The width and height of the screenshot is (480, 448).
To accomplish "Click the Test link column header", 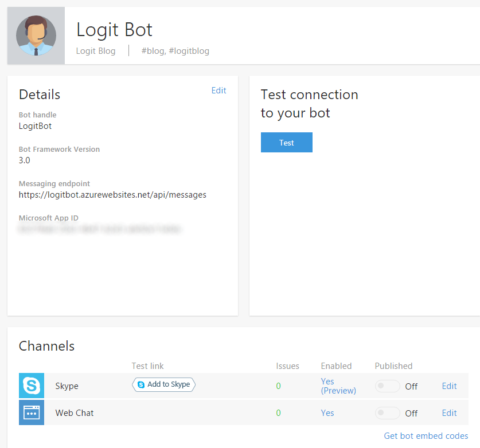I will pos(147,366).
